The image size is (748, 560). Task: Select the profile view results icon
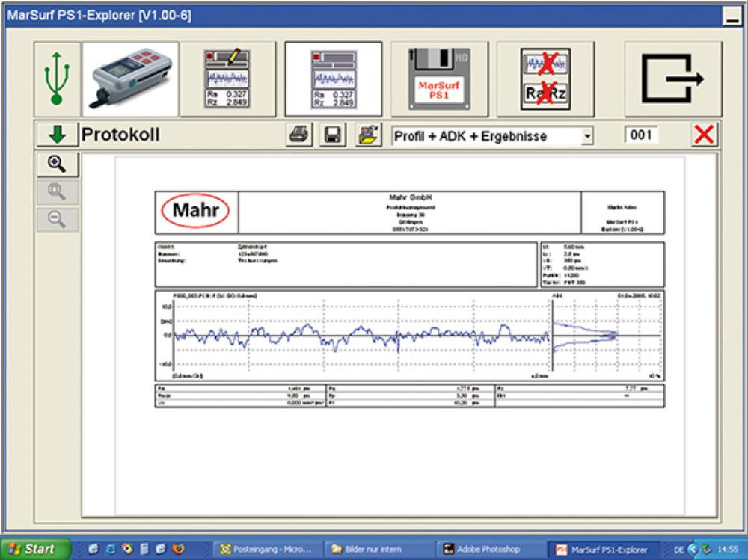[x=333, y=79]
